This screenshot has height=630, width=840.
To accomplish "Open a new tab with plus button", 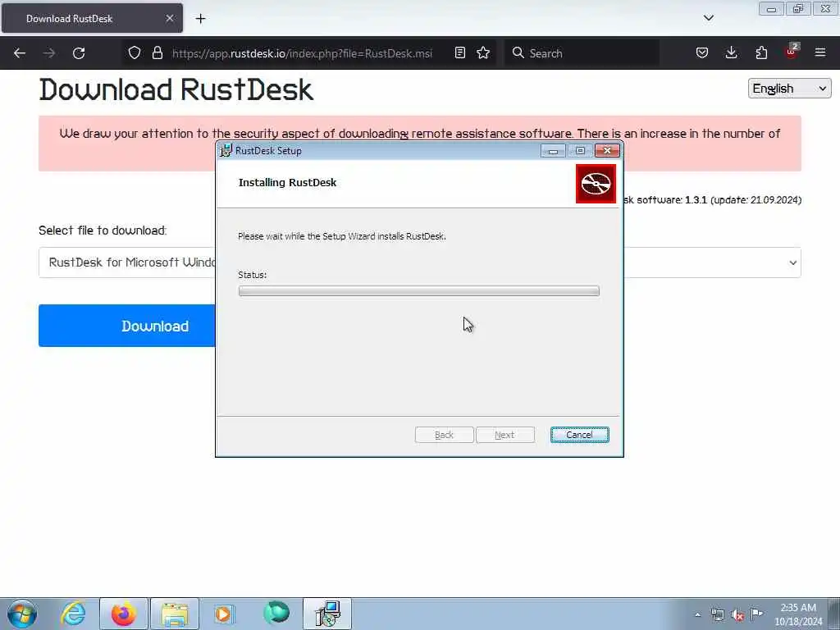I will point(200,19).
